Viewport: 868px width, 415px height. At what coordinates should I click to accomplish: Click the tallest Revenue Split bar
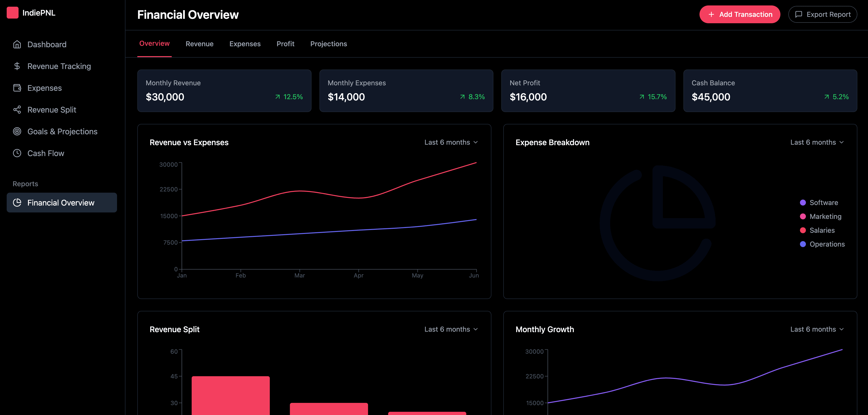pyautogui.click(x=230, y=395)
